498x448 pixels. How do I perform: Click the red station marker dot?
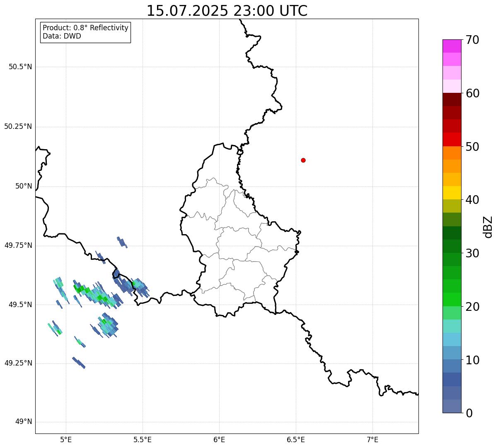click(303, 160)
